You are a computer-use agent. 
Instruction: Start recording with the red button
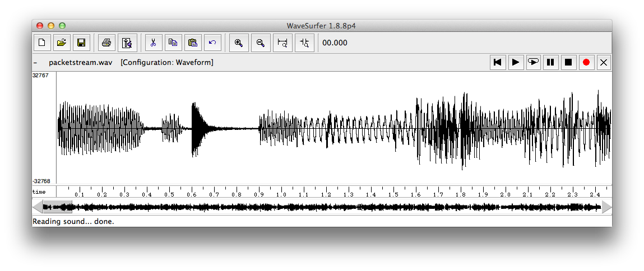click(586, 62)
